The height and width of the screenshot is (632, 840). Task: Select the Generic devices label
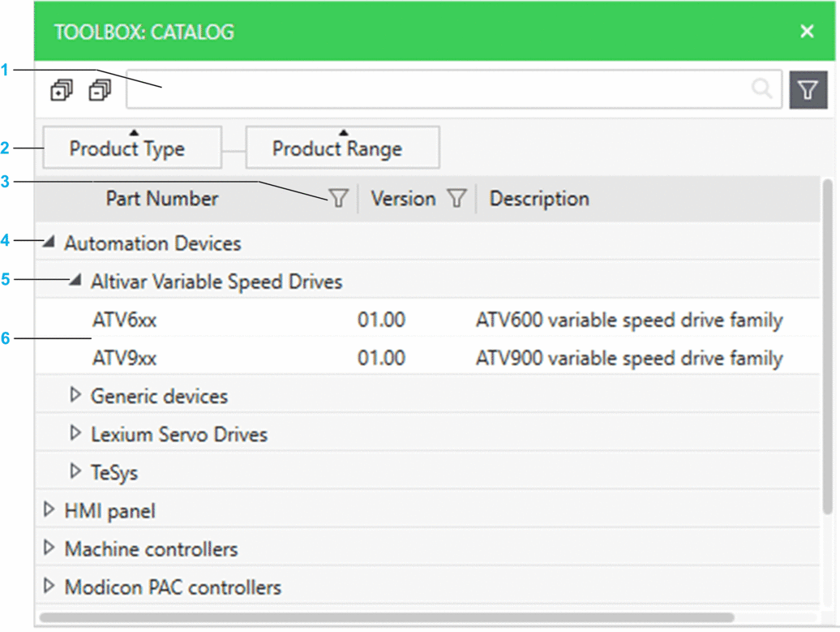[159, 396]
